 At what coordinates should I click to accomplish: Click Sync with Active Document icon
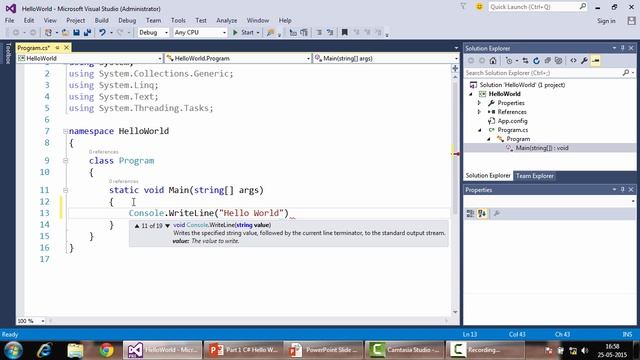click(525, 61)
